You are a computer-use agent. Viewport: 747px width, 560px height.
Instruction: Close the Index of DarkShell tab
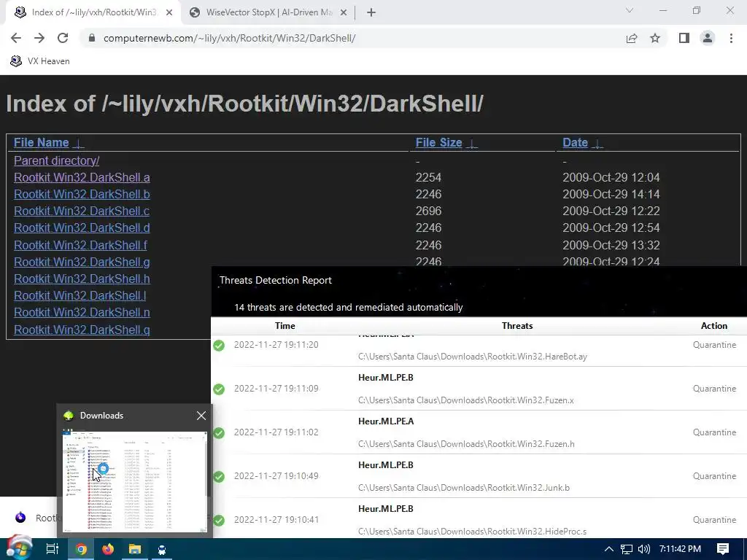(x=169, y=12)
